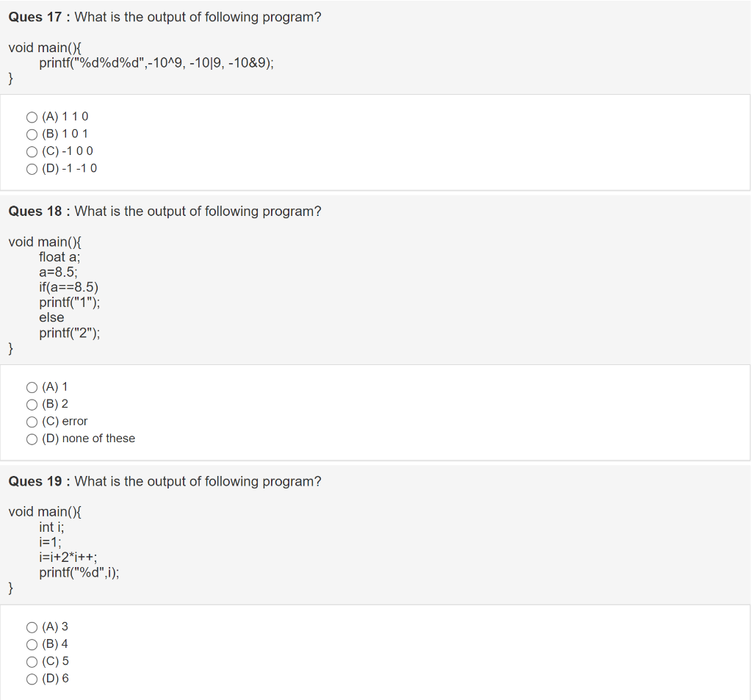The image size is (752, 700).
Task: Select option (C) 5 for Ques 19
Action: click(32, 661)
